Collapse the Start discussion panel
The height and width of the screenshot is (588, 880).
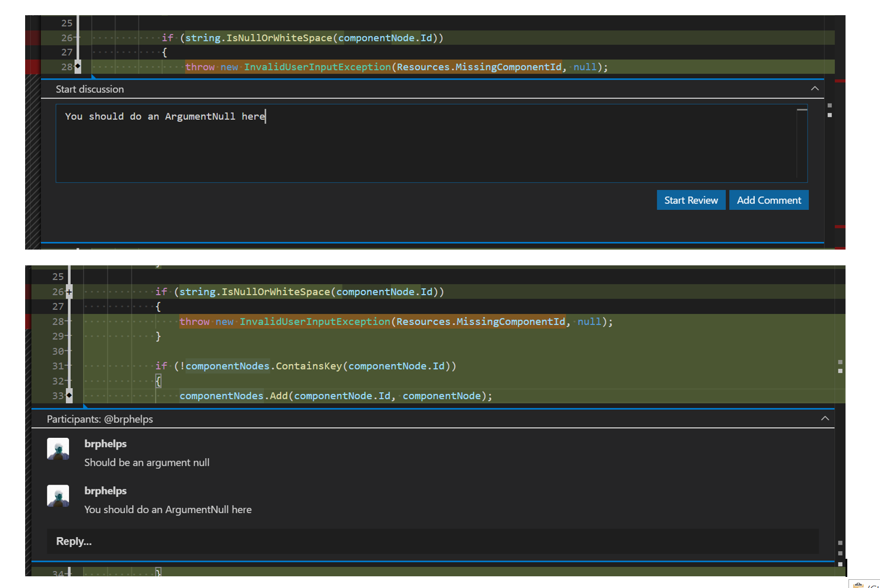tap(815, 88)
